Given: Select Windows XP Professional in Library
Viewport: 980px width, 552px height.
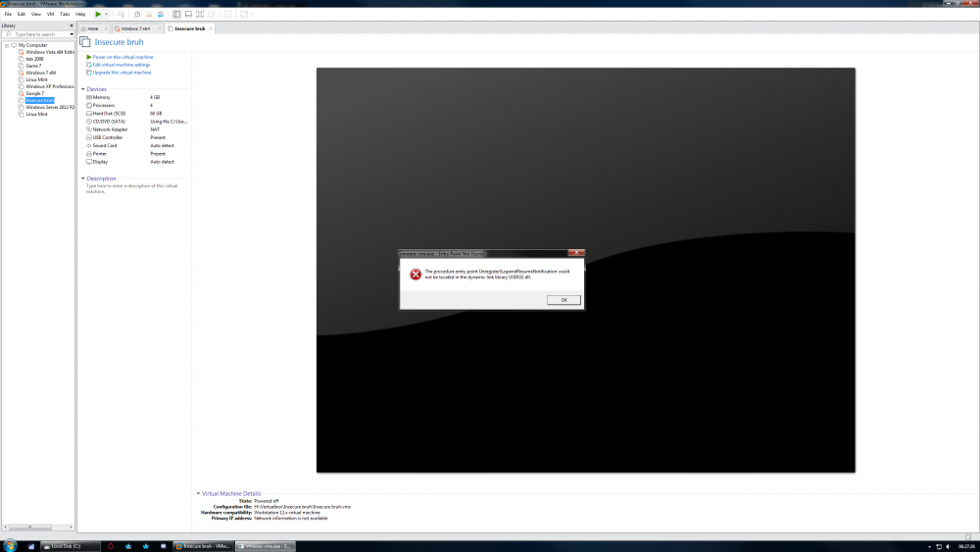Looking at the screenshot, I should point(49,86).
